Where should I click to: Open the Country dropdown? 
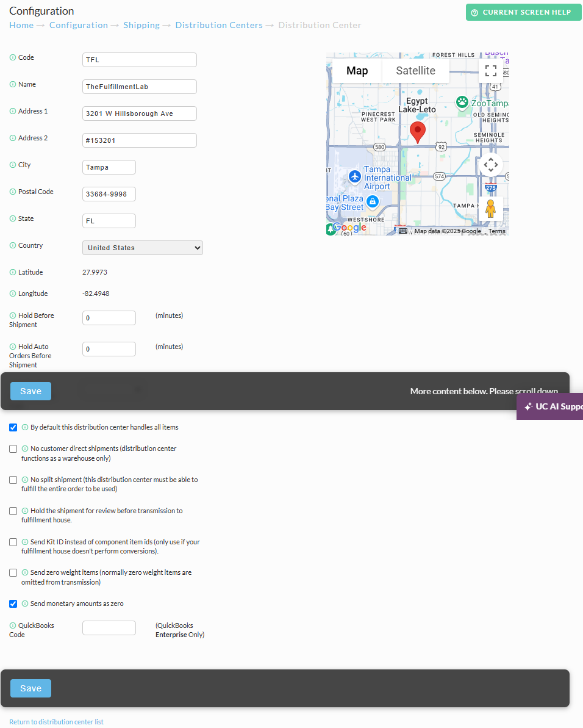(142, 248)
